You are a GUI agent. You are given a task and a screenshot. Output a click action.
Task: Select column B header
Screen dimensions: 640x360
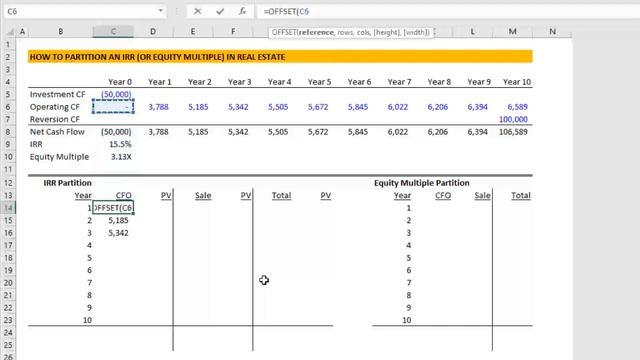point(60,31)
